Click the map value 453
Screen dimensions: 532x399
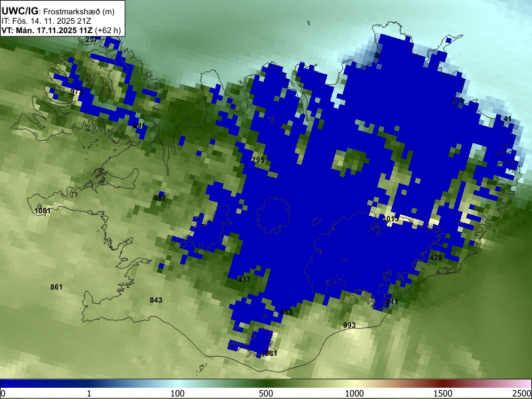pos(286,312)
